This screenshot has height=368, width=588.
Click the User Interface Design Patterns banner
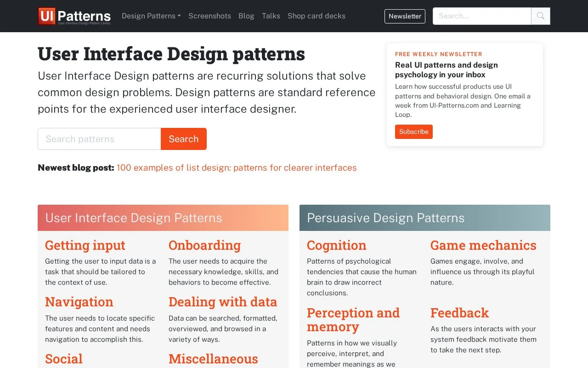tap(163, 218)
